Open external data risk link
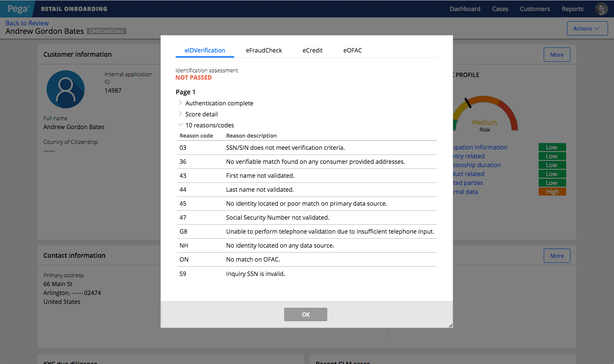Screen dimensions: 614x364 [x=465, y=192]
